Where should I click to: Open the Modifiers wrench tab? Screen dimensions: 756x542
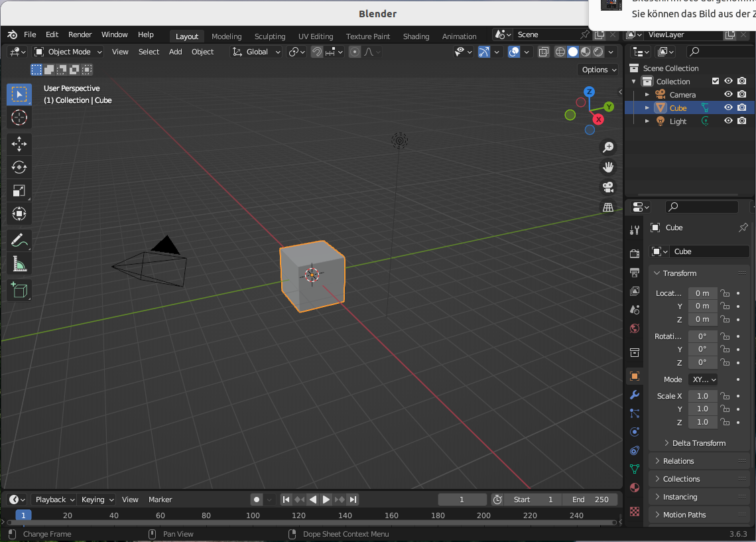pos(635,395)
